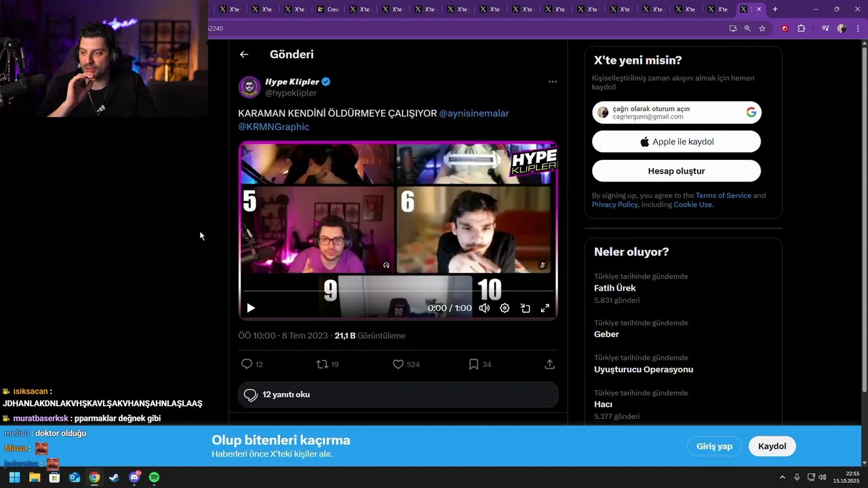Click Hesap oluştur button
868x488 pixels.
click(x=677, y=171)
